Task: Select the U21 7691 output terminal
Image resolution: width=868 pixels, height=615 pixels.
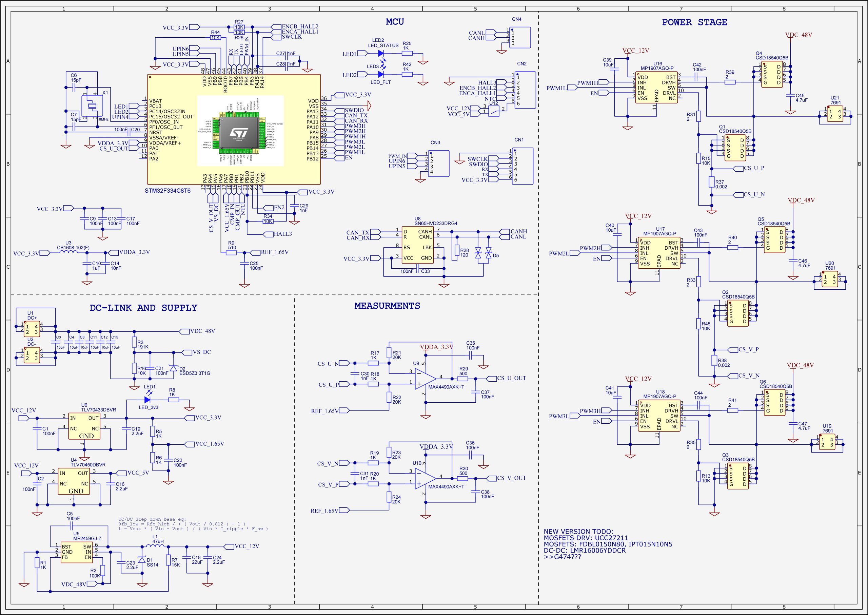Action: click(x=835, y=114)
